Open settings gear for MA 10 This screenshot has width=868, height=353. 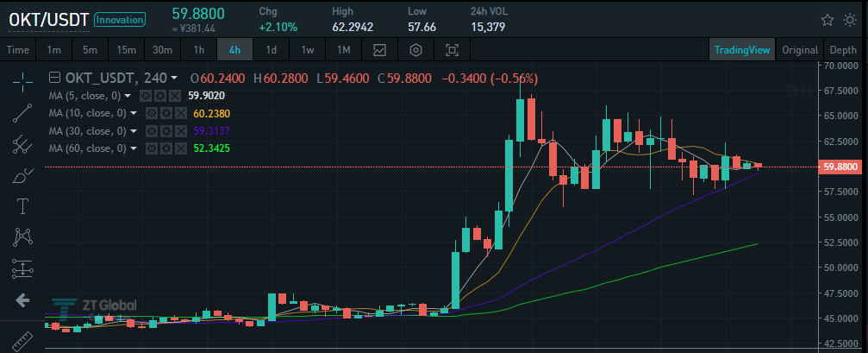pyautogui.click(x=166, y=114)
